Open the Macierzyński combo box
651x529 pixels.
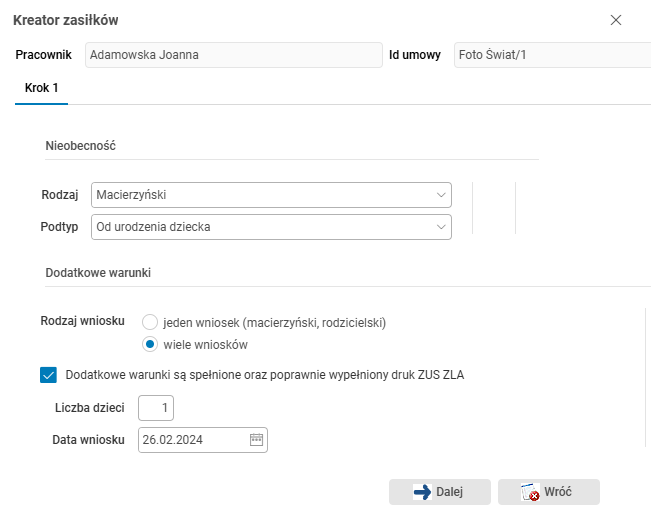tap(260, 195)
